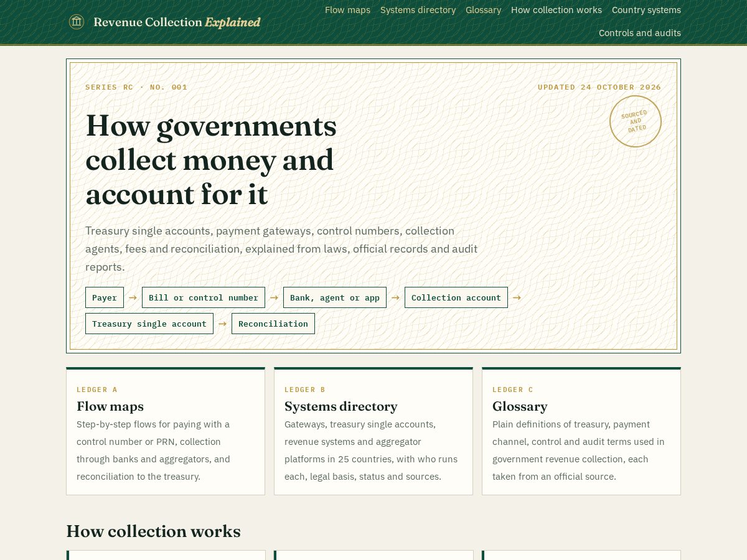Click the Systems directory card description text

point(371,450)
